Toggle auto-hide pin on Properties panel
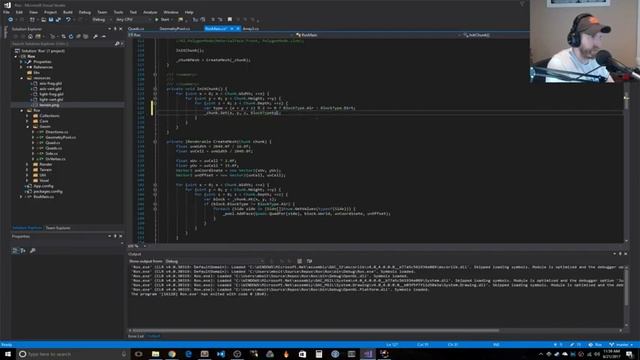 [x=115, y=236]
